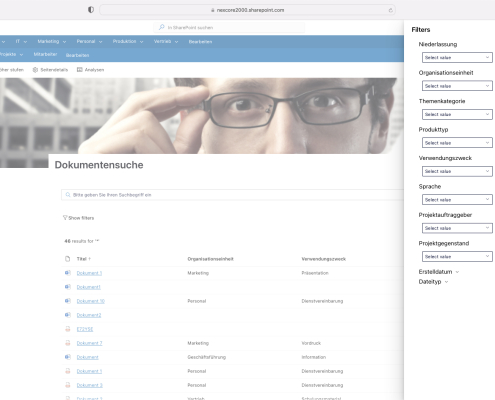
Task: Open the Dokument1 link without space
Action: pyautogui.click(x=88, y=287)
